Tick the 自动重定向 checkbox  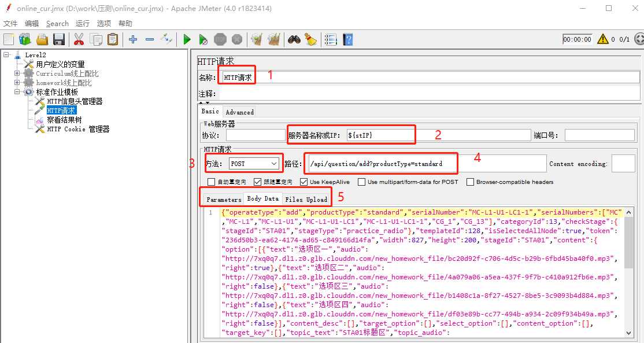(211, 182)
